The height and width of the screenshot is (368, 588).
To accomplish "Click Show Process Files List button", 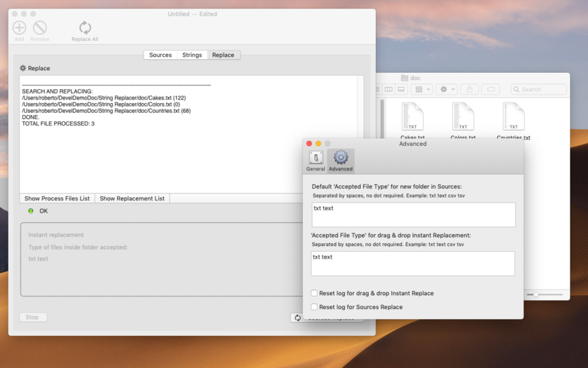I will point(57,198).
